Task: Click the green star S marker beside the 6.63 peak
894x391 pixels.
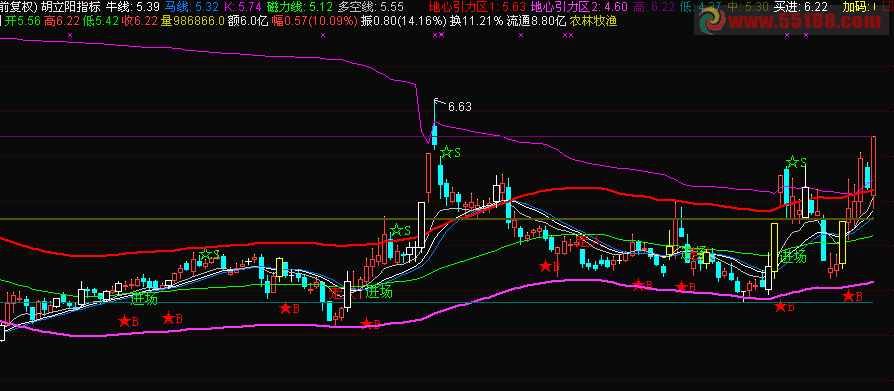Action: tap(450, 152)
